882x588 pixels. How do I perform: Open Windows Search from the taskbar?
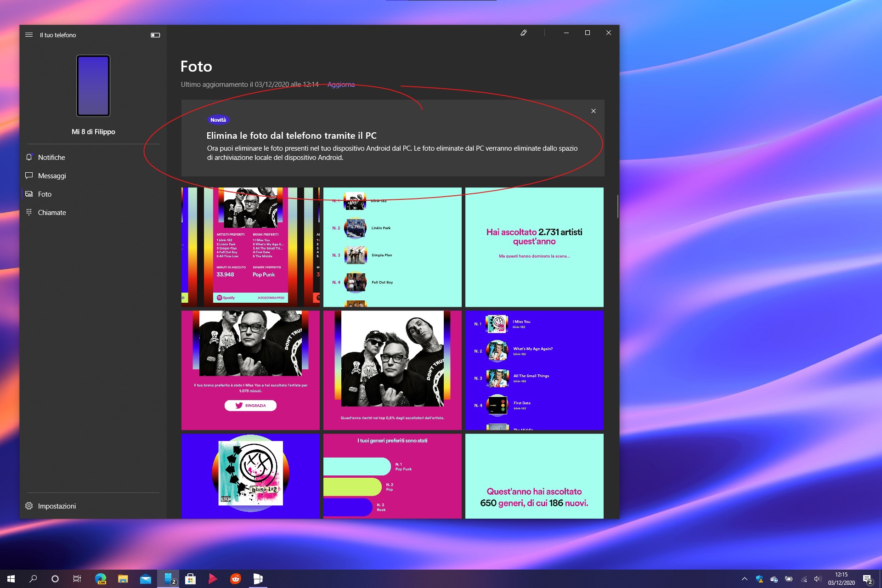click(x=33, y=579)
